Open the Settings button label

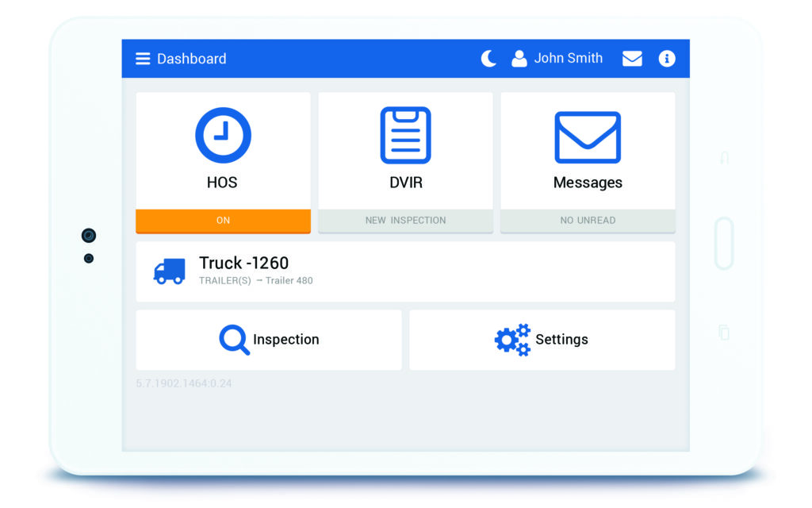coord(562,340)
